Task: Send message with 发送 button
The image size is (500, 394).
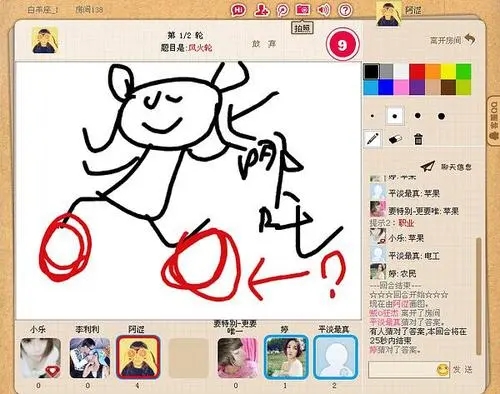Action: pos(462,369)
